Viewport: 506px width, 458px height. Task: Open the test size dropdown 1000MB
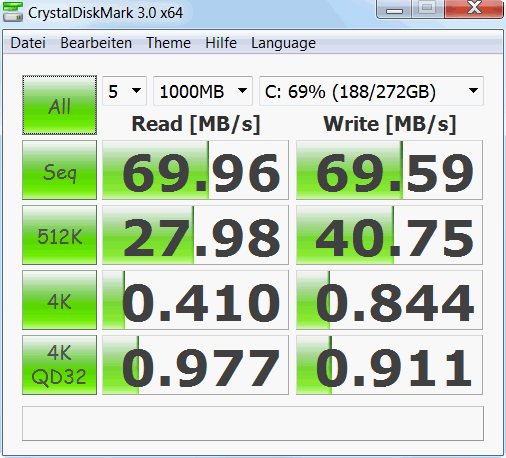click(x=203, y=91)
